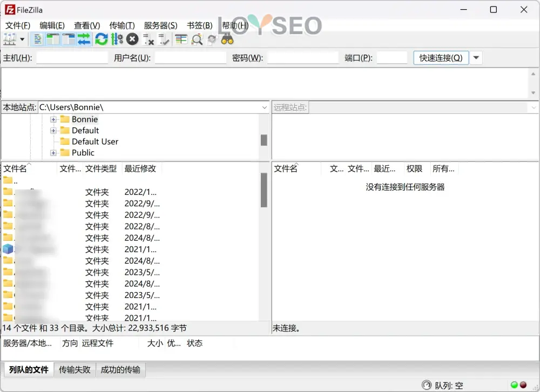The image size is (540, 392).
Task: Reconnect to last server icon
Action: (163, 39)
